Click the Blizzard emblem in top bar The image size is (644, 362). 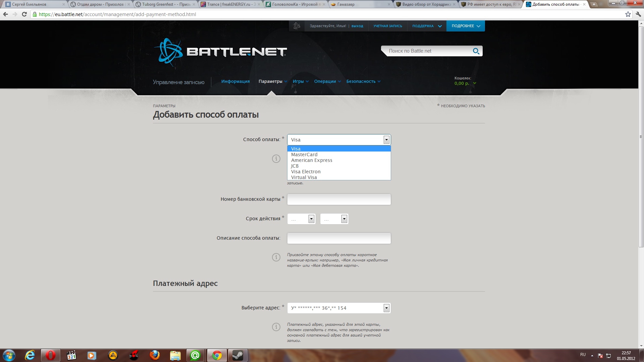[x=297, y=26]
